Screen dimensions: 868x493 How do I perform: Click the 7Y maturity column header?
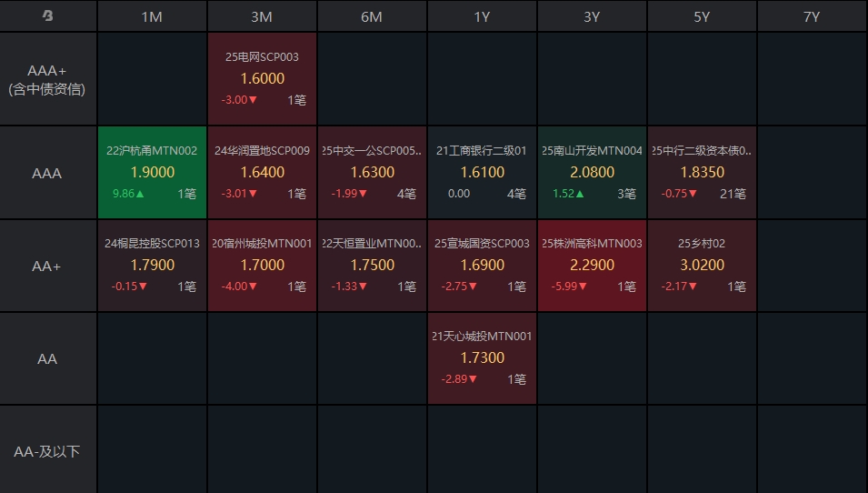pyautogui.click(x=812, y=16)
